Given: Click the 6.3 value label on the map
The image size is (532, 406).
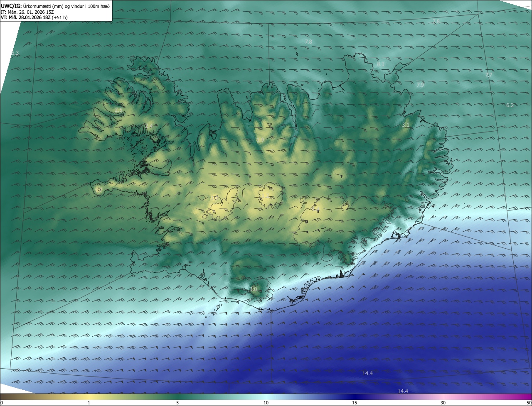Looking at the screenshot, I should click(x=15, y=53).
